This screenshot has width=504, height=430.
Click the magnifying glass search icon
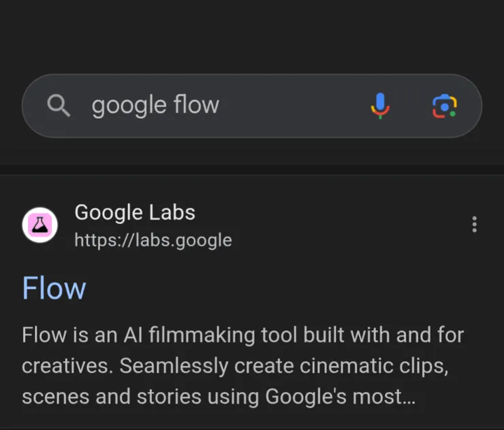point(59,105)
